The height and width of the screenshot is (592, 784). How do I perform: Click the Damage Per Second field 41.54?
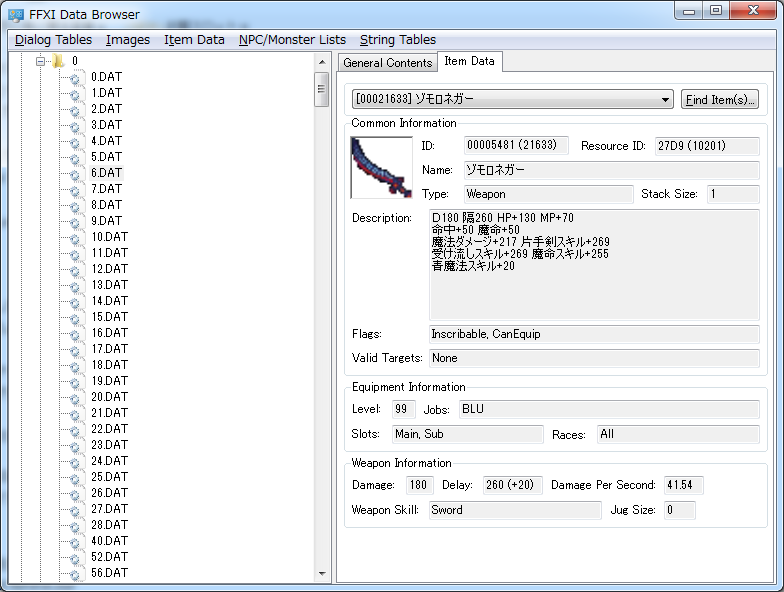click(684, 485)
